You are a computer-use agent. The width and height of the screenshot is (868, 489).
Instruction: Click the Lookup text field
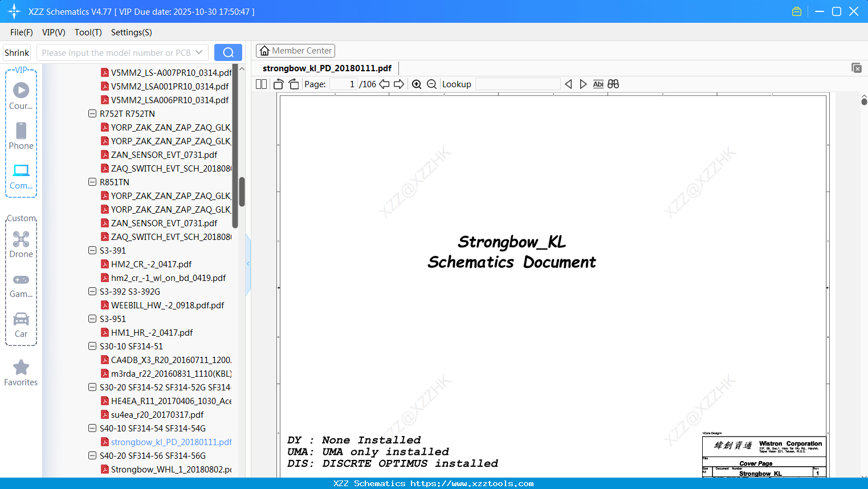[517, 84]
